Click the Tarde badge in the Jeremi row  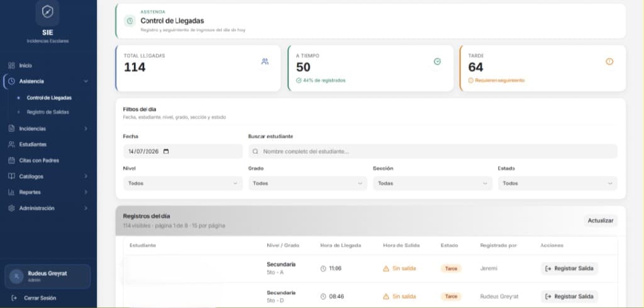(x=451, y=268)
